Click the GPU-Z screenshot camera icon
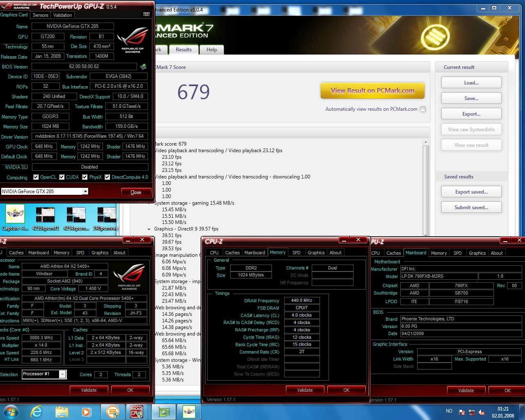525x420 pixels. point(146,14)
